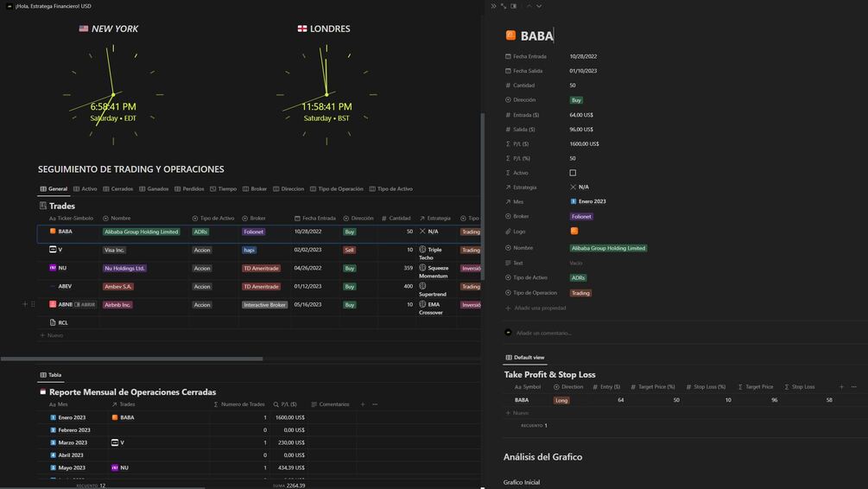
Task: Click the Nombre column header in Trades
Action: click(117, 219)
